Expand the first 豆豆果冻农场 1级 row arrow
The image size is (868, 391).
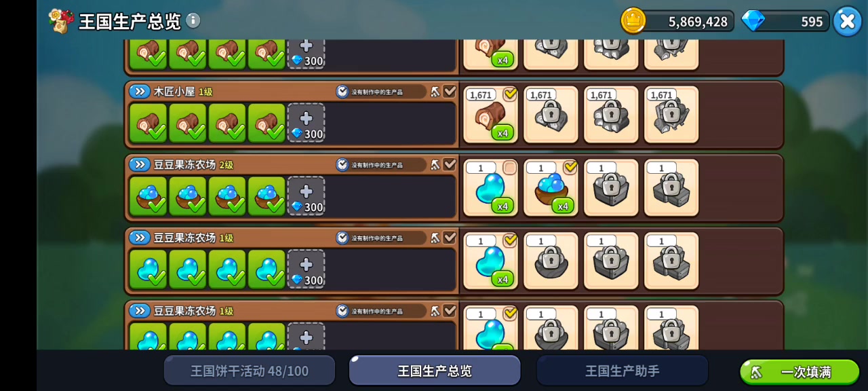pos(140,238)
